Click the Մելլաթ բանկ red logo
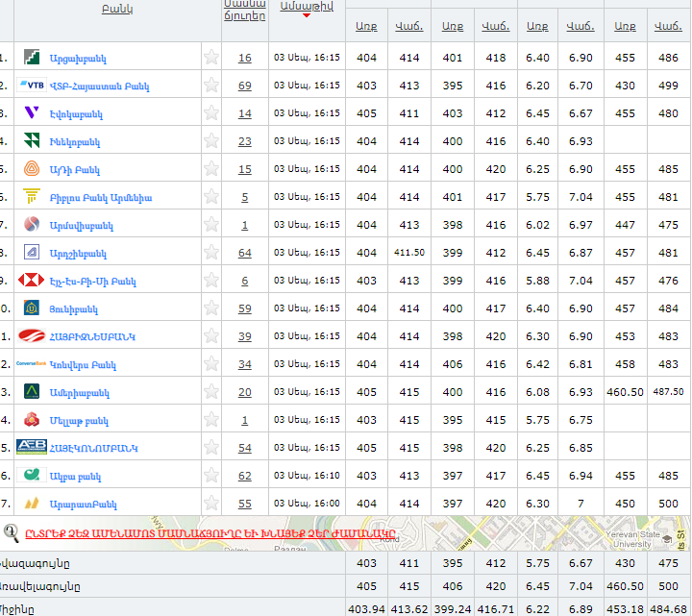 point(32,419)
